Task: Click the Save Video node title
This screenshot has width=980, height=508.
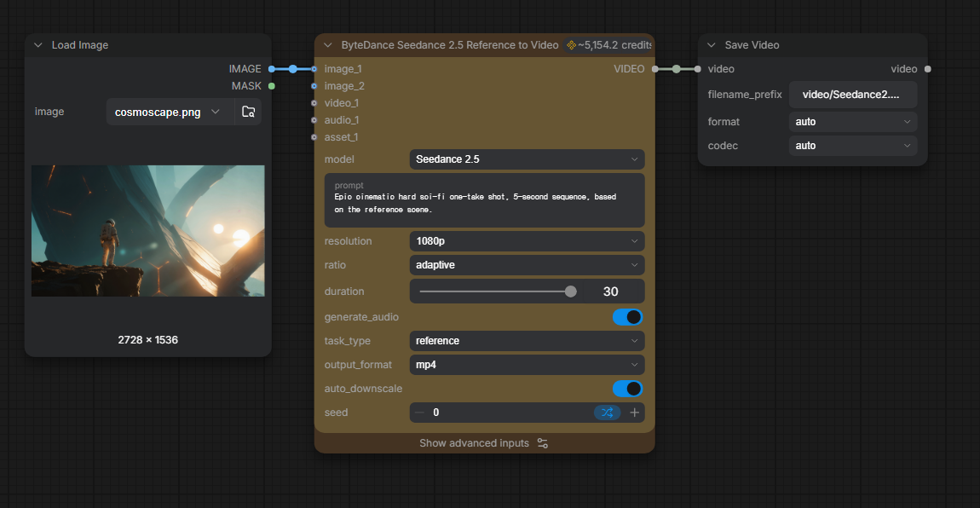Action: [752, 45]
